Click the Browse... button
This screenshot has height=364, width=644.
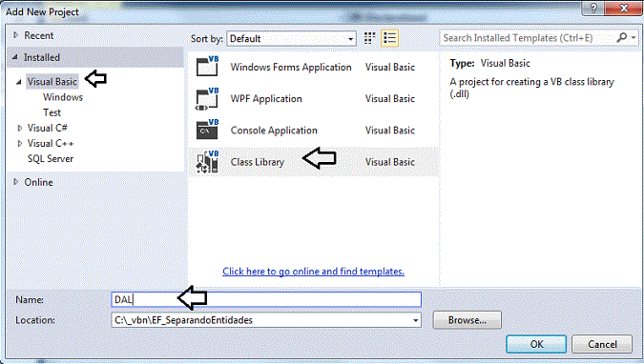pyautogui.click(x=467, y=320)
